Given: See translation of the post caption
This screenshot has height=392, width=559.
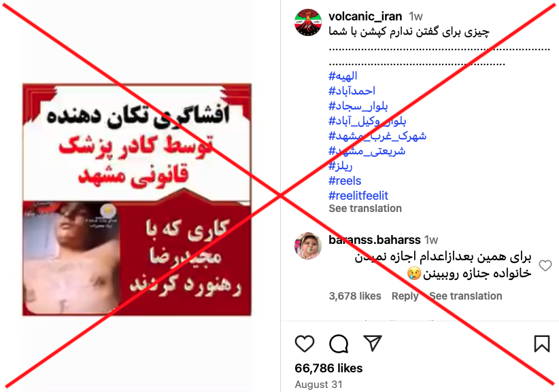Looking at the screenshot, I should (365, 209).
